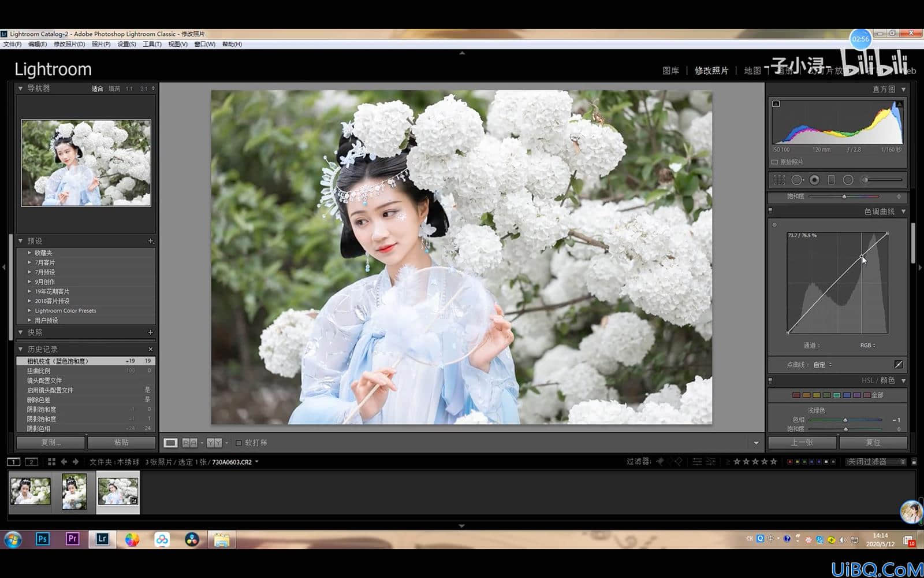The height and width of the screenshot is (578, 924).
Task: Activate the tone curve targeted adjustment tool
Action: [774, 225]
